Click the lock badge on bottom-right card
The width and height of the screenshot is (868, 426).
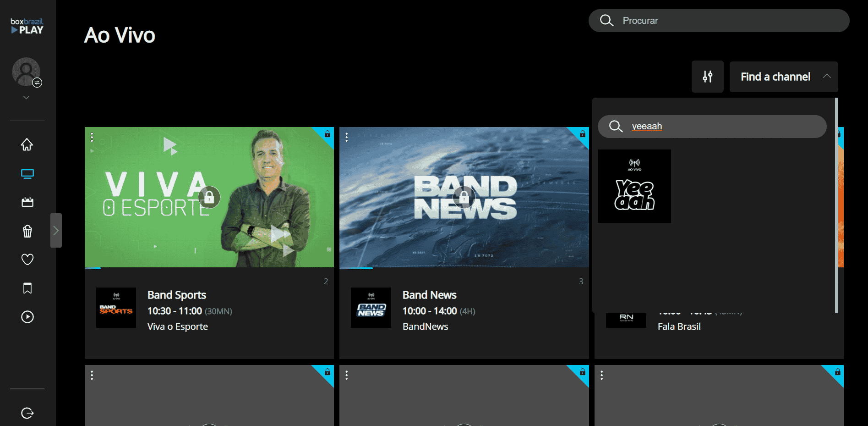[x=837, y=372]
